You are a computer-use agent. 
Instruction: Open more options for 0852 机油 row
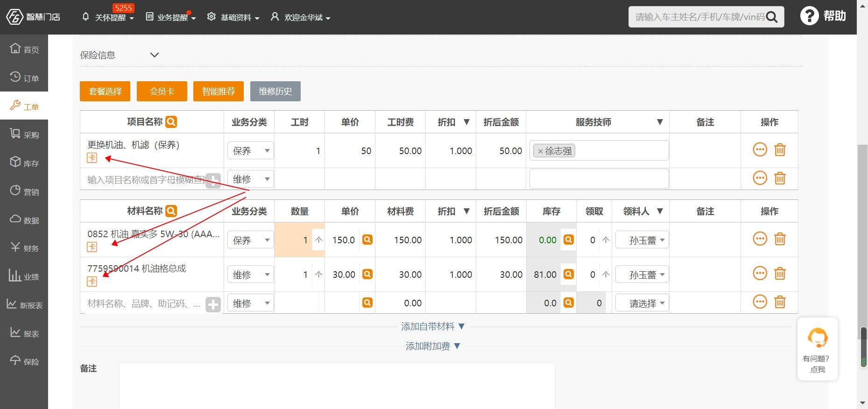[760, 239]
